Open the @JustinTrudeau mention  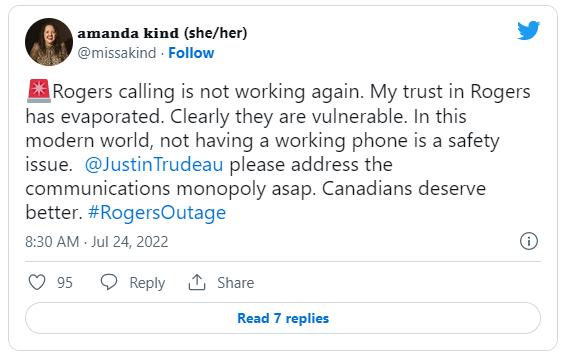[x=154, y=165]
